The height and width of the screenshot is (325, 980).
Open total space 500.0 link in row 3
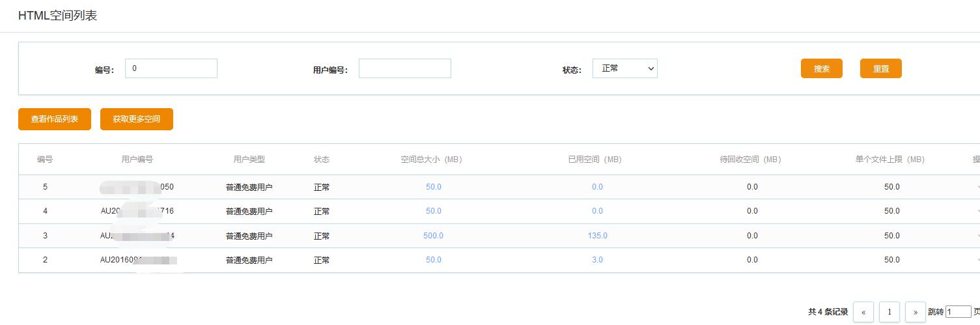tap(433, 236)
